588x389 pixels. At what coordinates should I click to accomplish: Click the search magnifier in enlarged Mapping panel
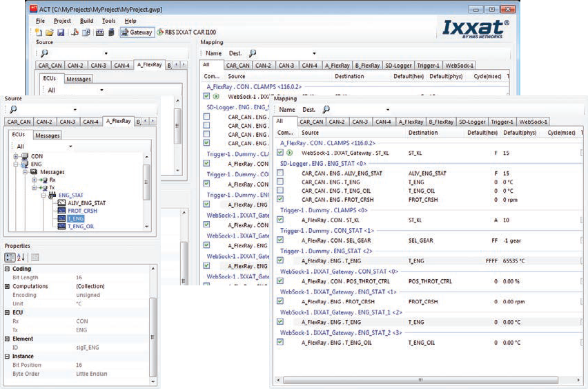pos(326,109)
